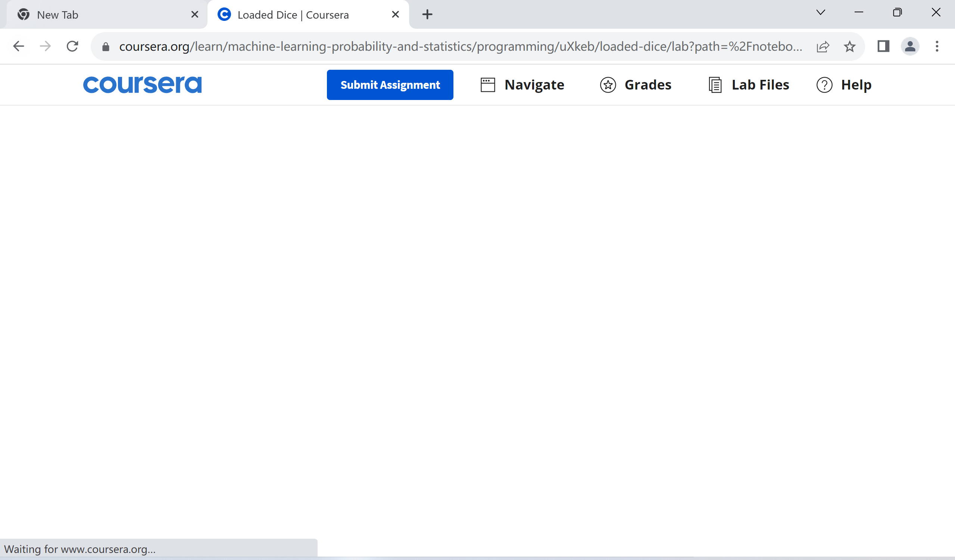The image size is (955, 560).
Task: Open the Chrome profile avatar menu
Action: [x=909, y=46]
